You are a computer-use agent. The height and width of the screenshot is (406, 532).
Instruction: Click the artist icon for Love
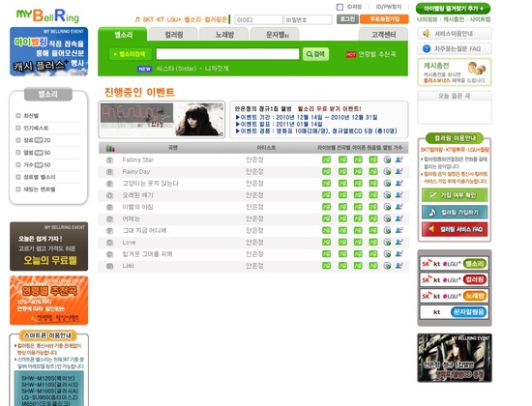click(399, 243)
